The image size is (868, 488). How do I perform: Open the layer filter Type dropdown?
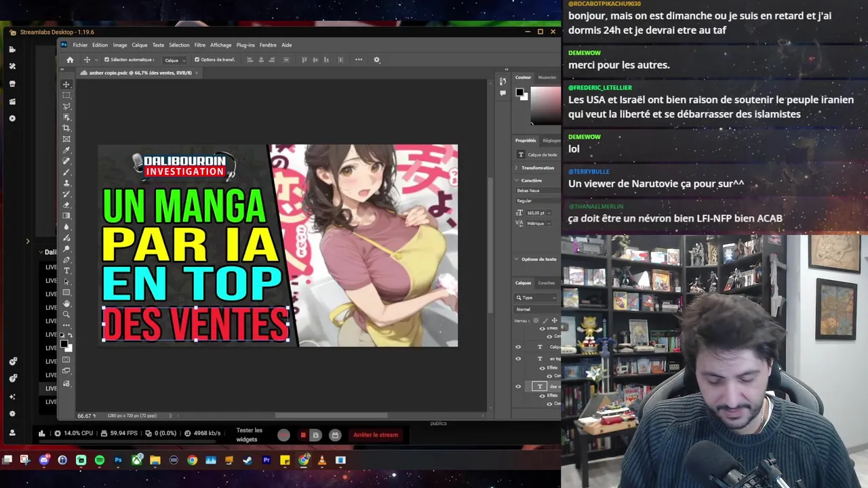pyautogui.click(x=536, y=298)
